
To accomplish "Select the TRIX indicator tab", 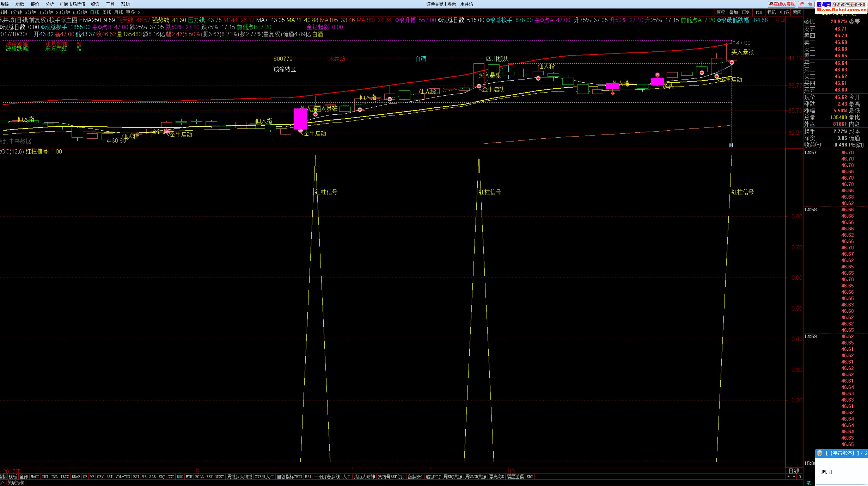I will click(x=65, y=477).
